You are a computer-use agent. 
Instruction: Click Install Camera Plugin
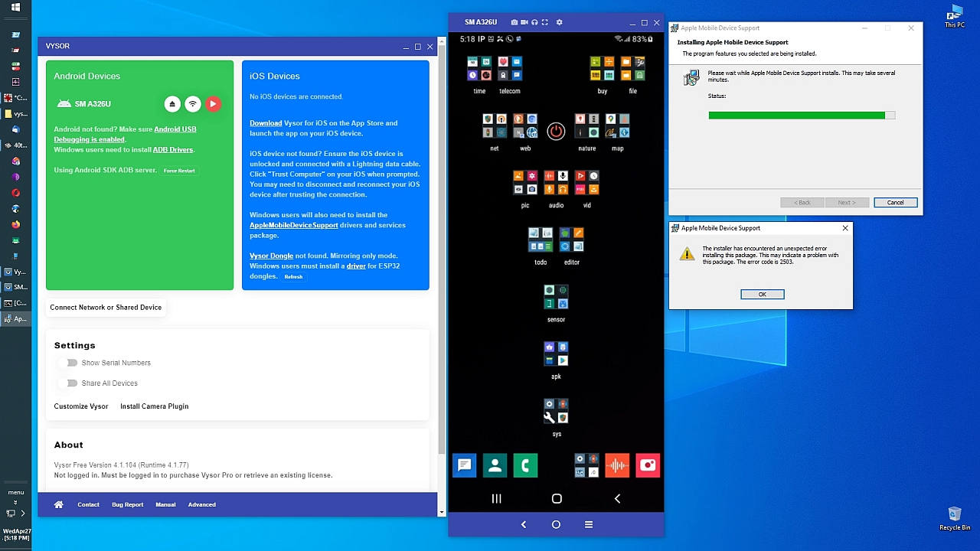154,406
